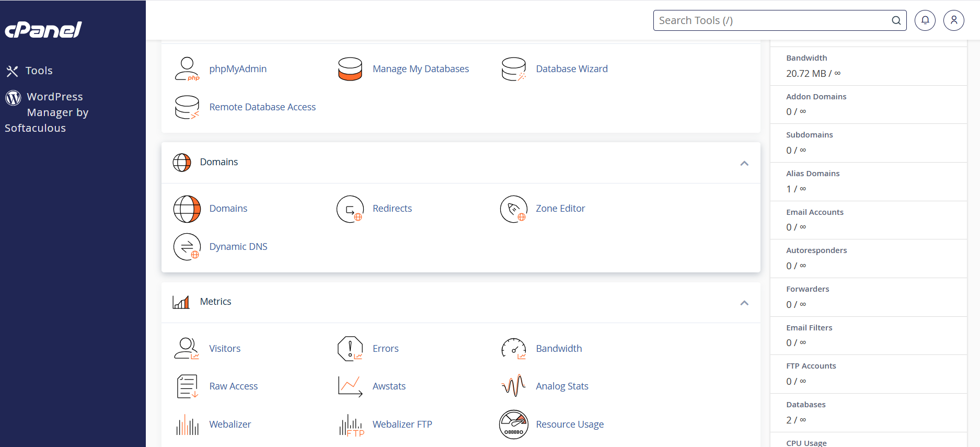Click the Database Wizard icon
This screenshot has height=447, width=980.
(514, 69)
